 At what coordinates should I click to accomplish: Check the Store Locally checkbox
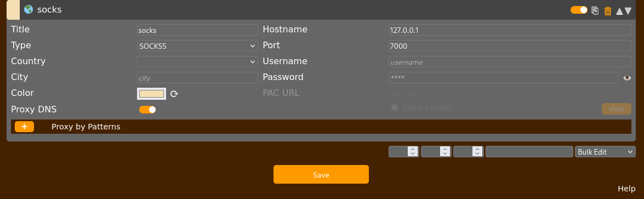(395, 107)
